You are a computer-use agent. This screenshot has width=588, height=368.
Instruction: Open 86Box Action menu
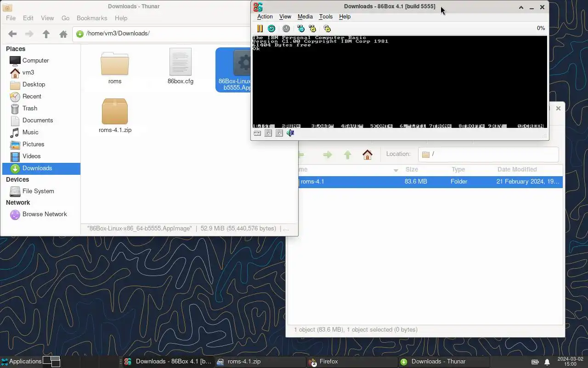[x=265, y=17]
